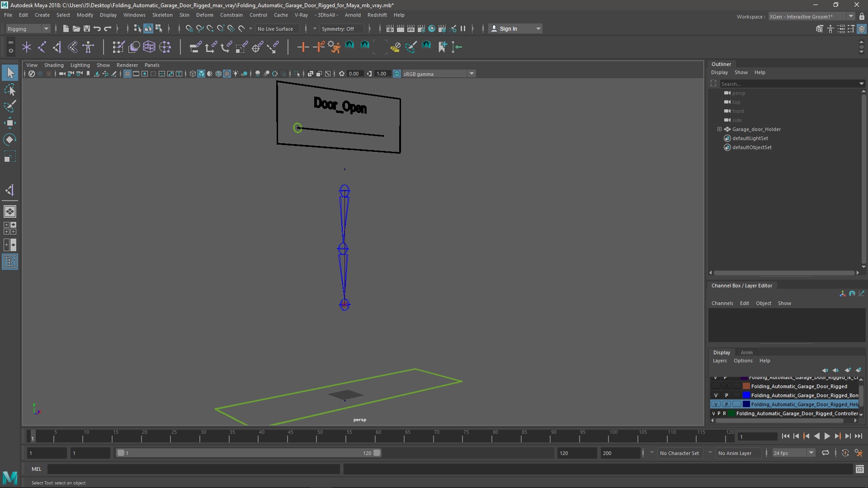The height and width of the screenshot is (488, 868).
Task: Go to the start of playback range
Action: click(786, 436)
